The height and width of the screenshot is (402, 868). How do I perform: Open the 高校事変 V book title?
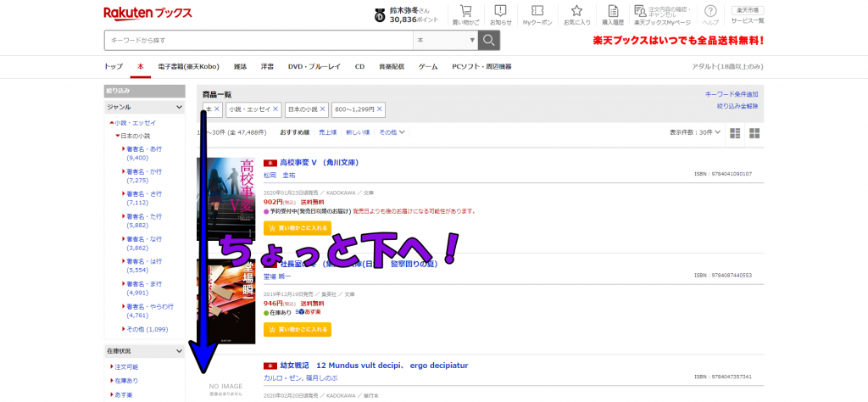320,163
